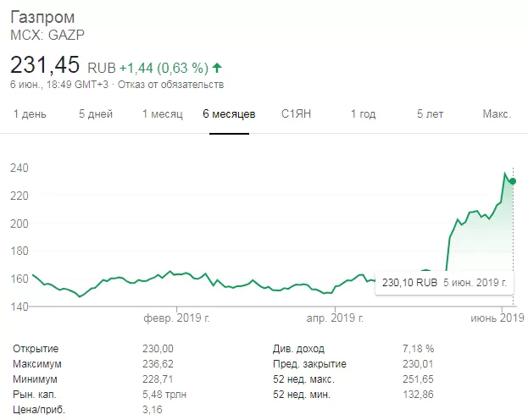The image size is (528, 420).
Task: Select the '5 лет' range tab
Action: click(430, 114)
